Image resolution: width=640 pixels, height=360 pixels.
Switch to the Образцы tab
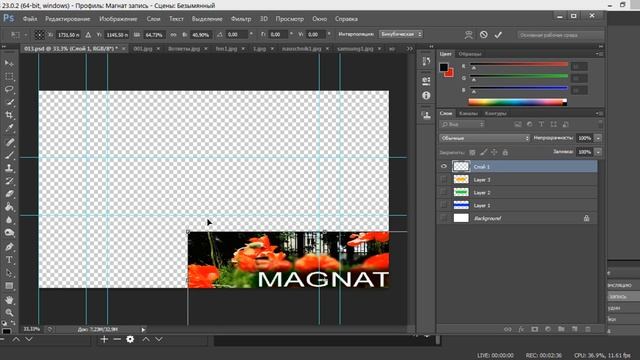(x=470, y=54)
